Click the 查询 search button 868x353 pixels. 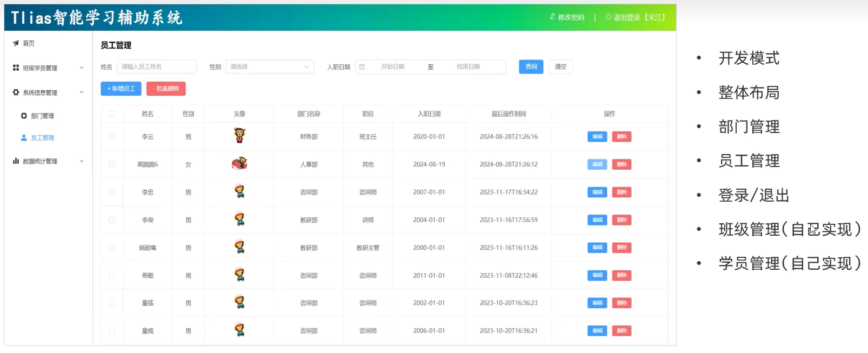click(x=531, y=66)
